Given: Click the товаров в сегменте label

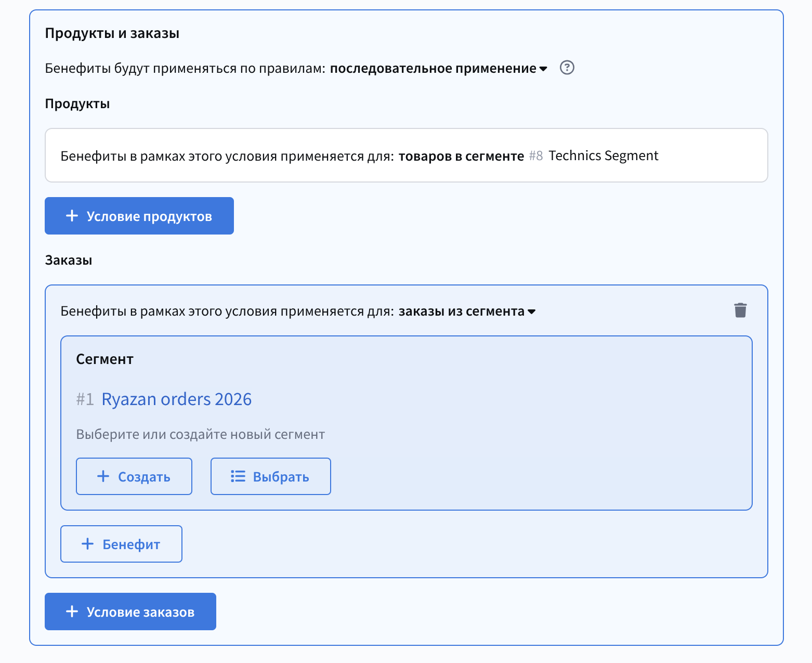Looking at the screenshot, I should coord(461,156).
